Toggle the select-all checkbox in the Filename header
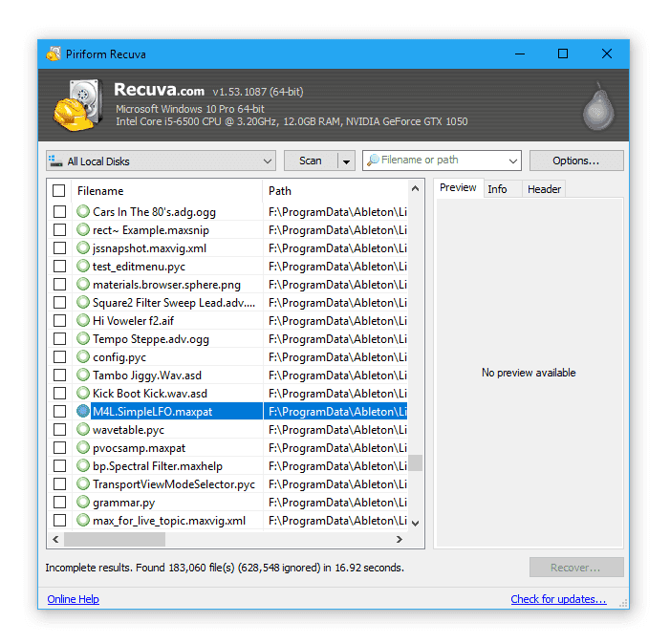This screenshot has height=644, width=670. pos(59,190)
